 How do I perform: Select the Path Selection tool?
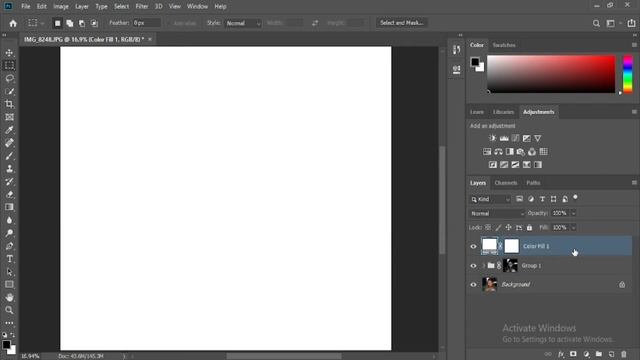(9, 272)
